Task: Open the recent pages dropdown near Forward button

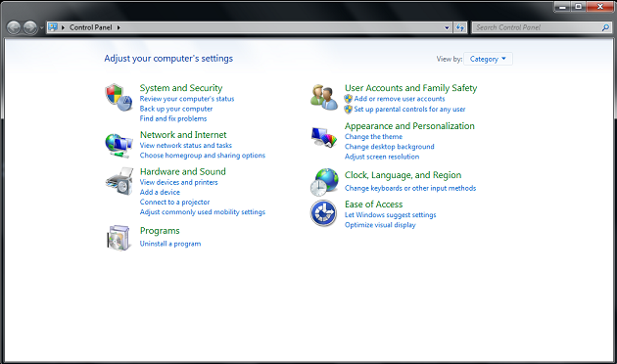Action: click(41, 28)
